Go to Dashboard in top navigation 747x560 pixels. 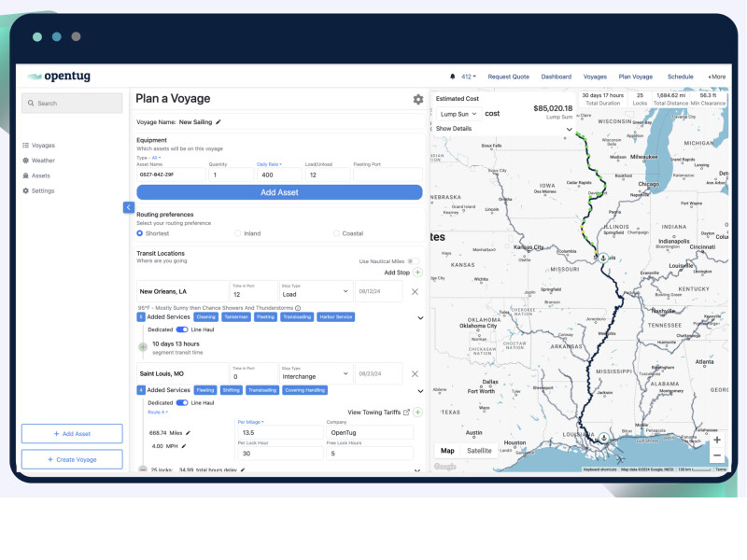click(556, 77)
